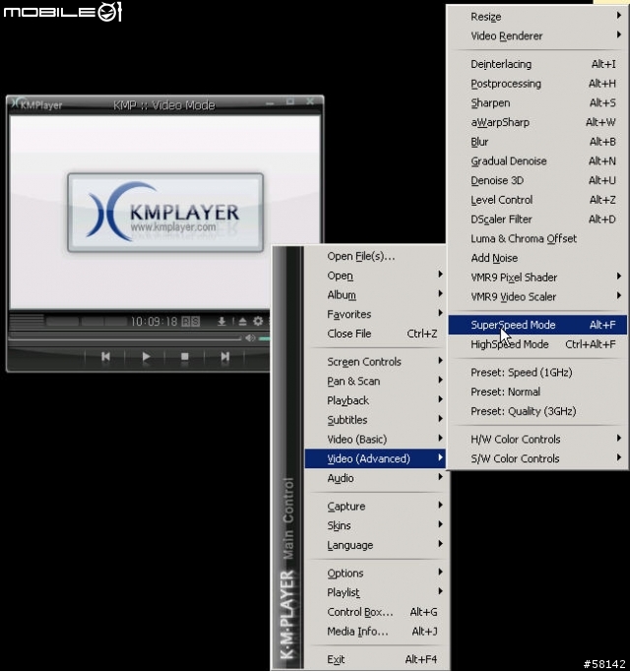Expand the Pan & Scan submenu
The width and height of the screenshot is (630, 672).
pos(375,381)
